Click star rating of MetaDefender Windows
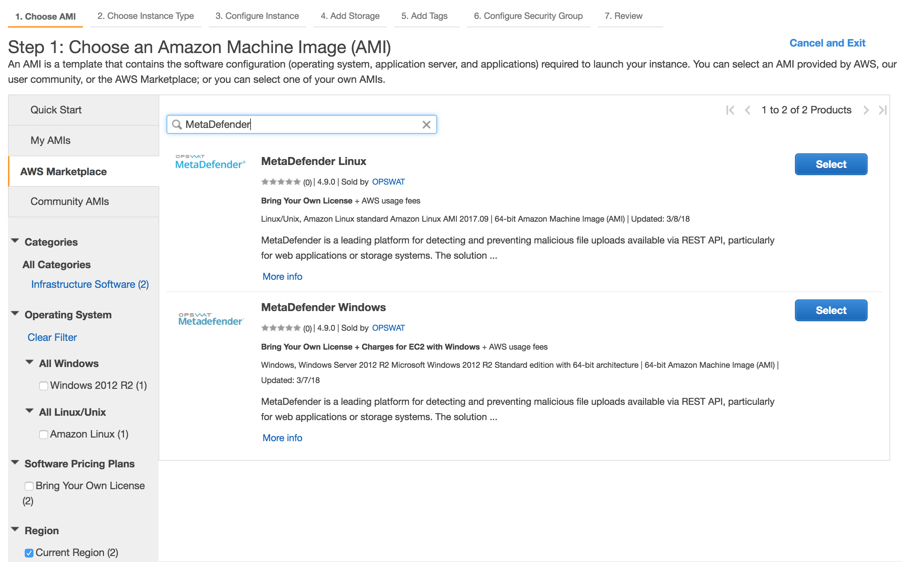Screen dimensions: 904x588 pyautogui.click(x=281, y=329)
